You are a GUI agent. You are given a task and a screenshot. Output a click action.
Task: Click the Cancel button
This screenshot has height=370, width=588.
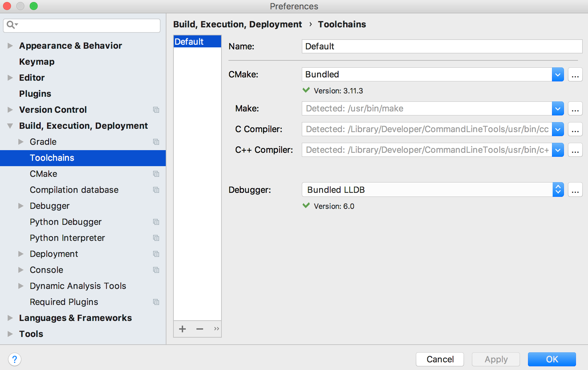[440, 359]
